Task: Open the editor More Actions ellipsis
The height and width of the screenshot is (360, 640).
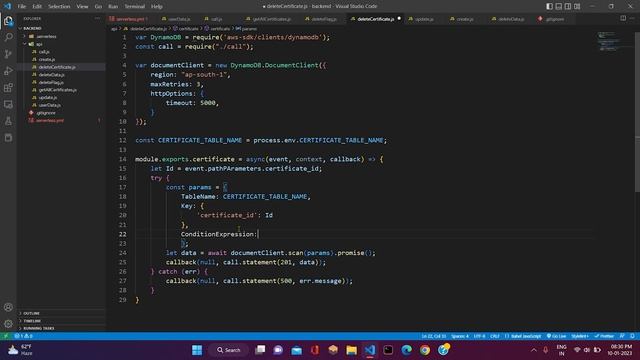Action: point(632,18)
